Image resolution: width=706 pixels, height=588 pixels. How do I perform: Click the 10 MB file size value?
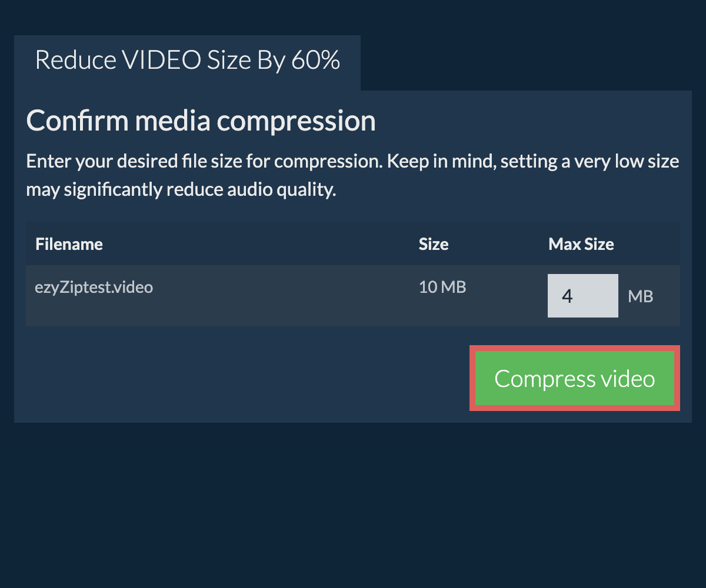(442, 287)
